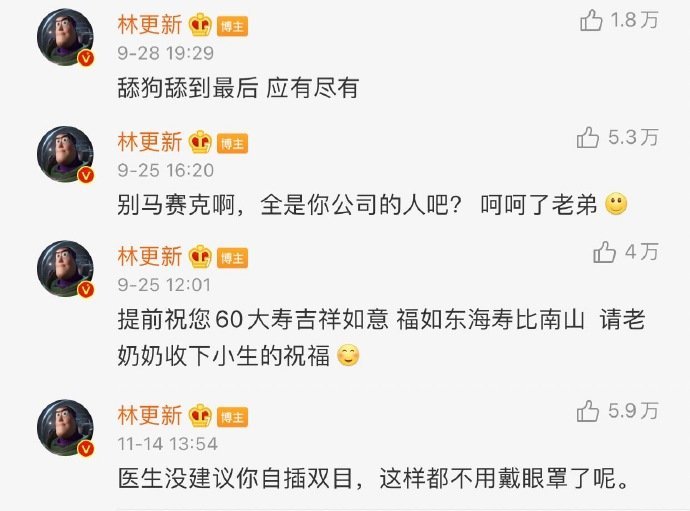Open the comment 别马赛克啊，全是你公司的人吧
This screenshot has height=511, width=690.
click(372, 205)
